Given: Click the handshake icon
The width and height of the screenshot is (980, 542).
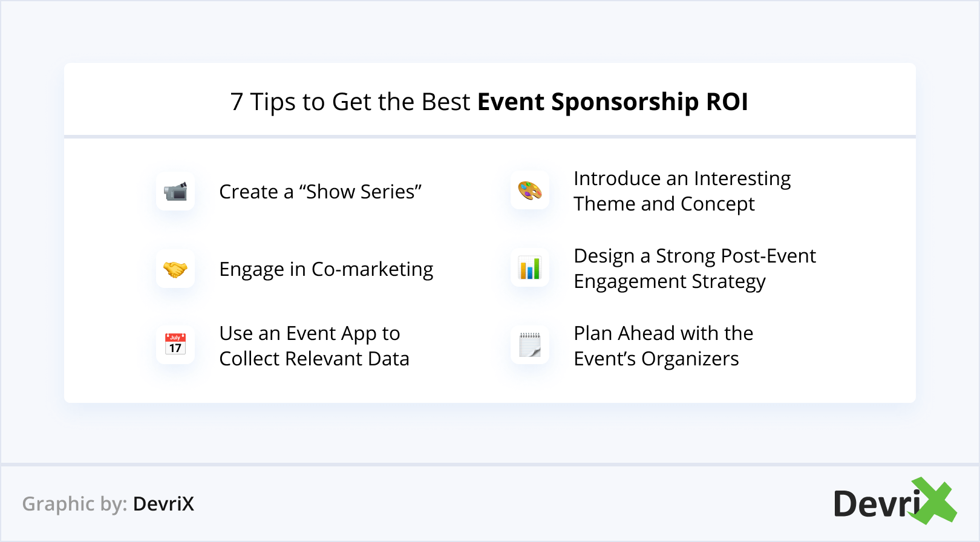Looking at the screenshot, I should (x=175, y=269).
